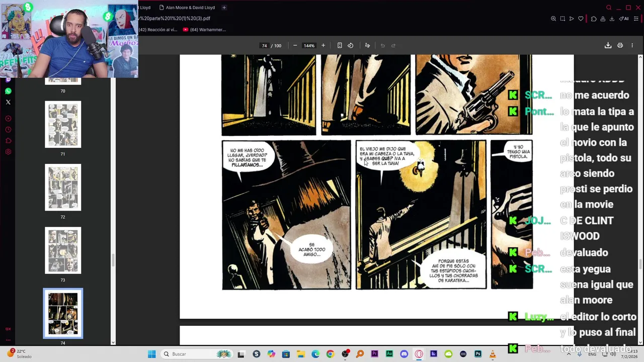
Task: Open File Explorer from the taskbar
Action: 300,354
